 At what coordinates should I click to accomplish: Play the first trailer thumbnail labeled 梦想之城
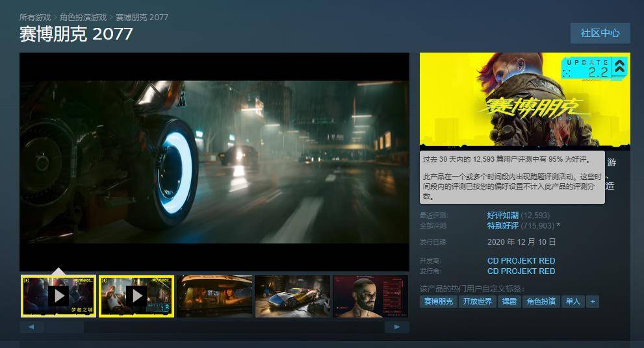point(58,296)
